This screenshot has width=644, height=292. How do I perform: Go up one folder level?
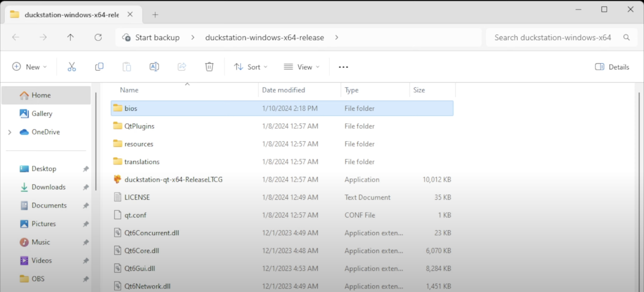coord(70,37)
